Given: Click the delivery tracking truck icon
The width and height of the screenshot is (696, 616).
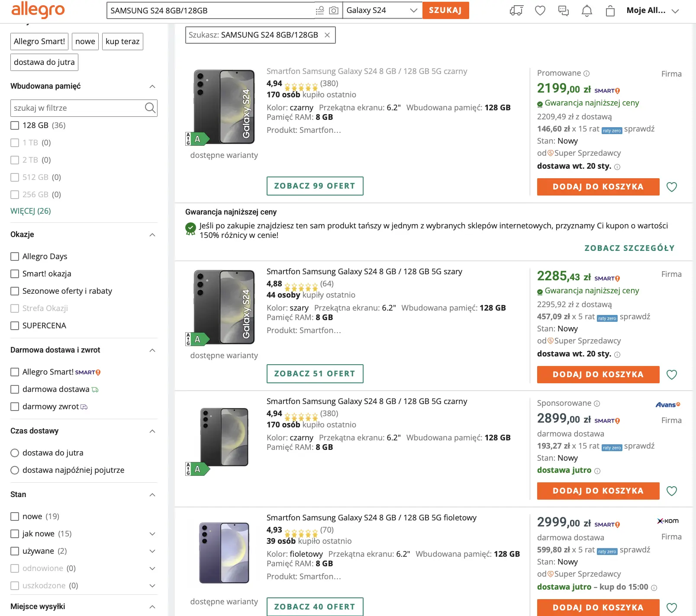Looking at the screenshot, I should [516, 11].
